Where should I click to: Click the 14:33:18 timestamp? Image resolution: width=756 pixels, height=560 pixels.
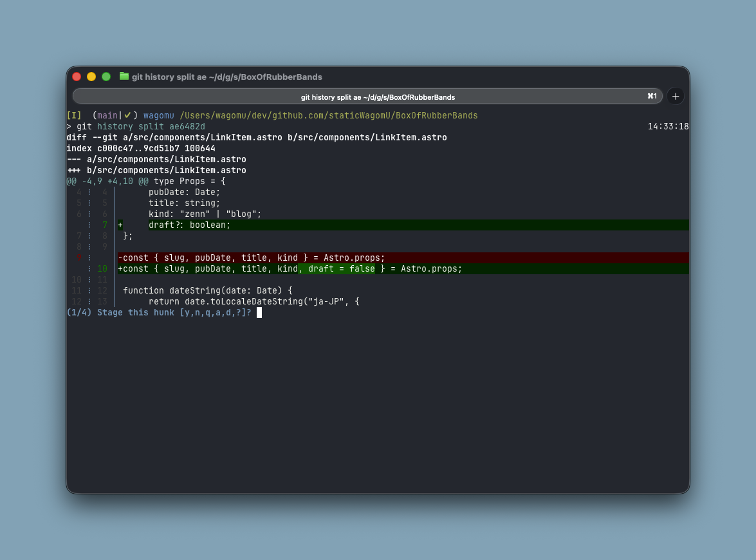(x=668, y=127)
